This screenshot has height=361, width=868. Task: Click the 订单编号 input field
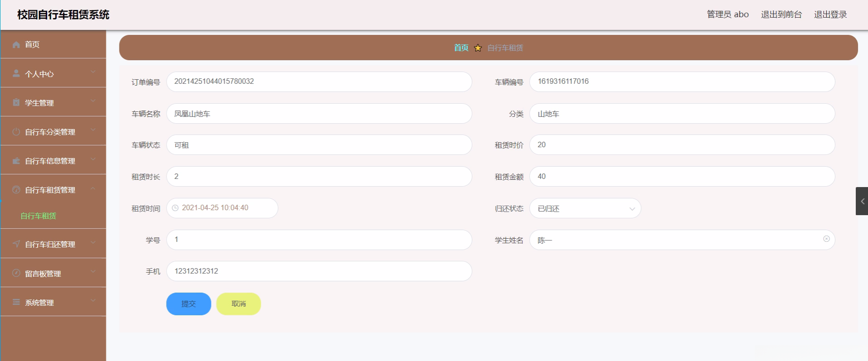(x=319, y=82)
